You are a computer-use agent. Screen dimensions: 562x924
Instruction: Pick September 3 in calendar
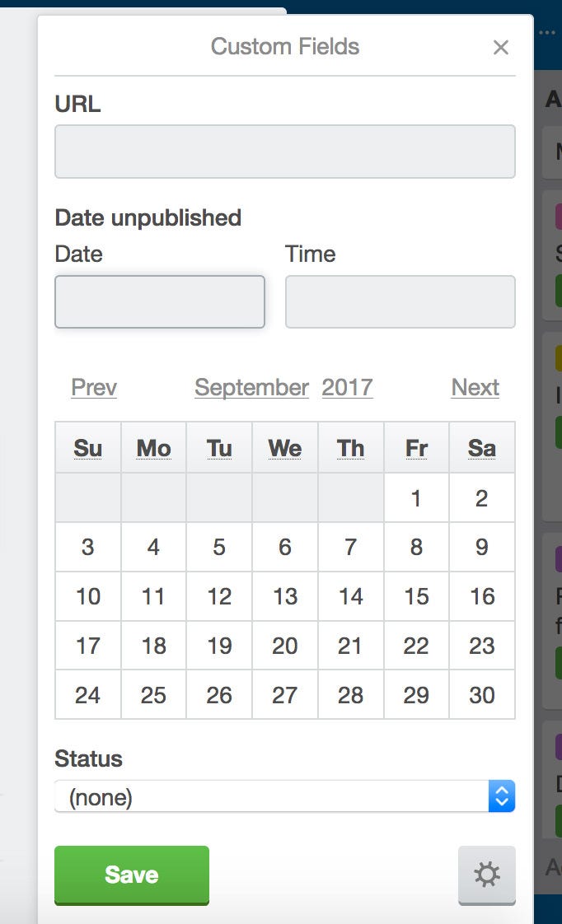click(87, 548)
